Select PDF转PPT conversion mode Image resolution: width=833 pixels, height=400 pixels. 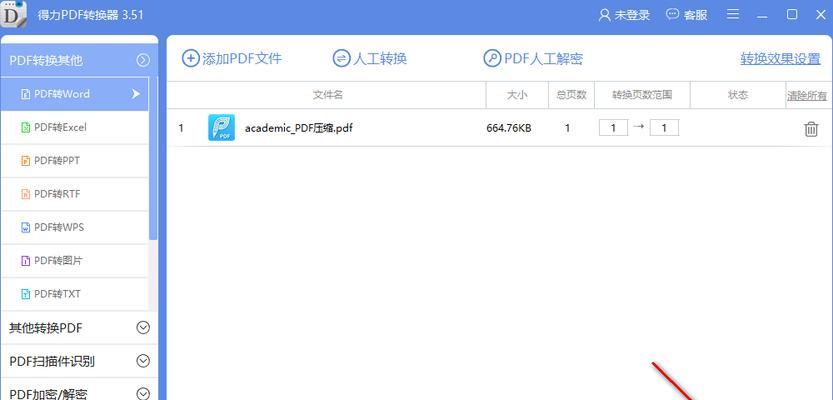[x=74, y=160]
